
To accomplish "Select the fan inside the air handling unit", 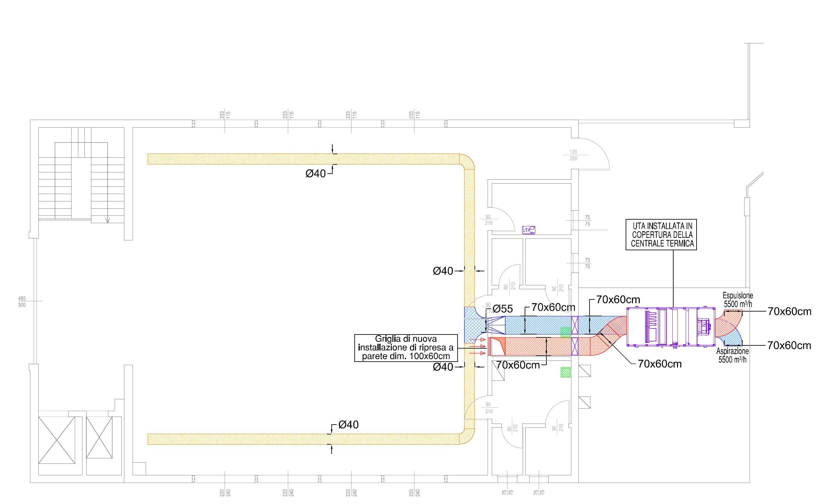I will coord(705,326).
